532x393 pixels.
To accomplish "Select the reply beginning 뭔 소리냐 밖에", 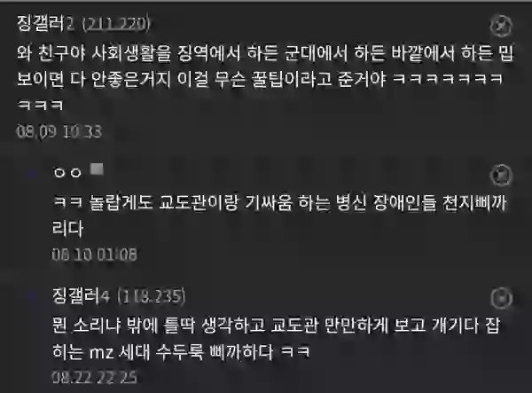I will coord(276,338).
